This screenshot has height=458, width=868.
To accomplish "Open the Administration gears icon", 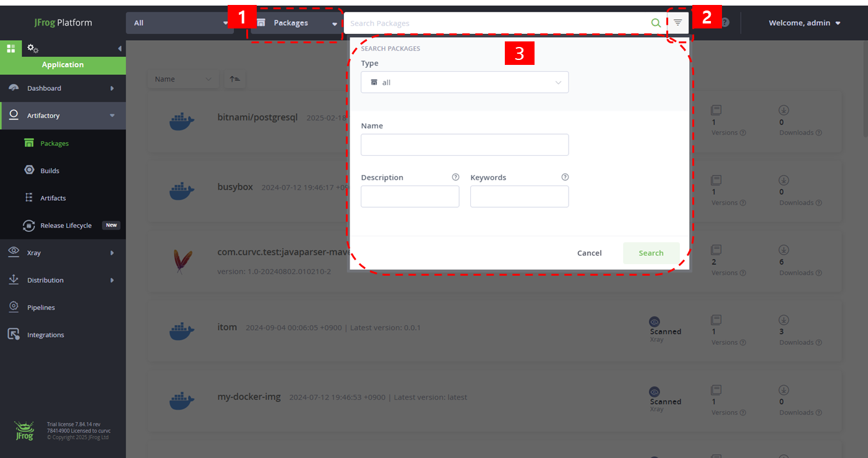I will click(x=33, y=48).
